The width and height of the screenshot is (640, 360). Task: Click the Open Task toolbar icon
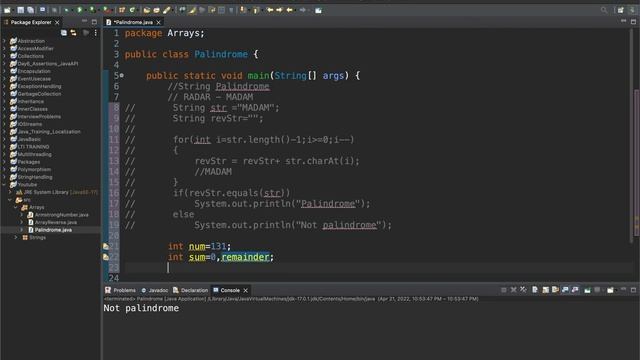(x=156, y=10)
